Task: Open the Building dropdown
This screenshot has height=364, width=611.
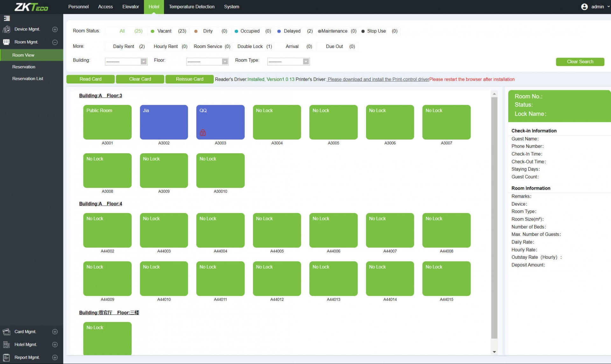Action: [126, 61]
